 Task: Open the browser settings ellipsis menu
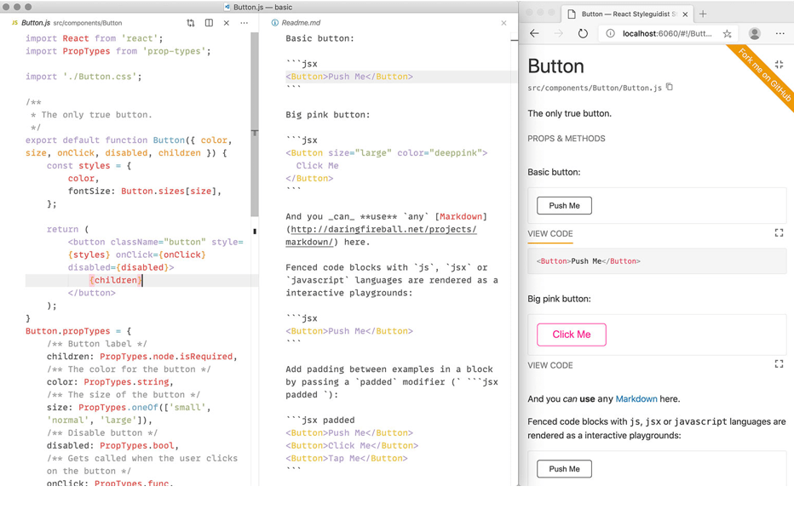(780, 33)
